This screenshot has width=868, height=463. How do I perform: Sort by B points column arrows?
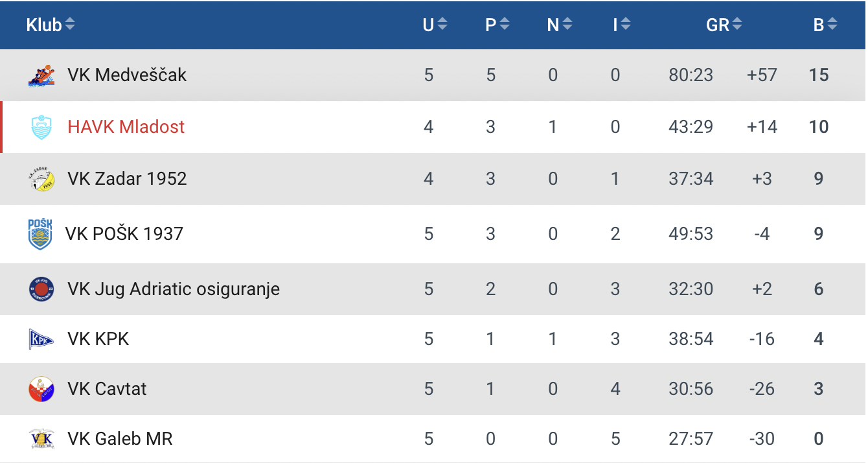point(832,25)
